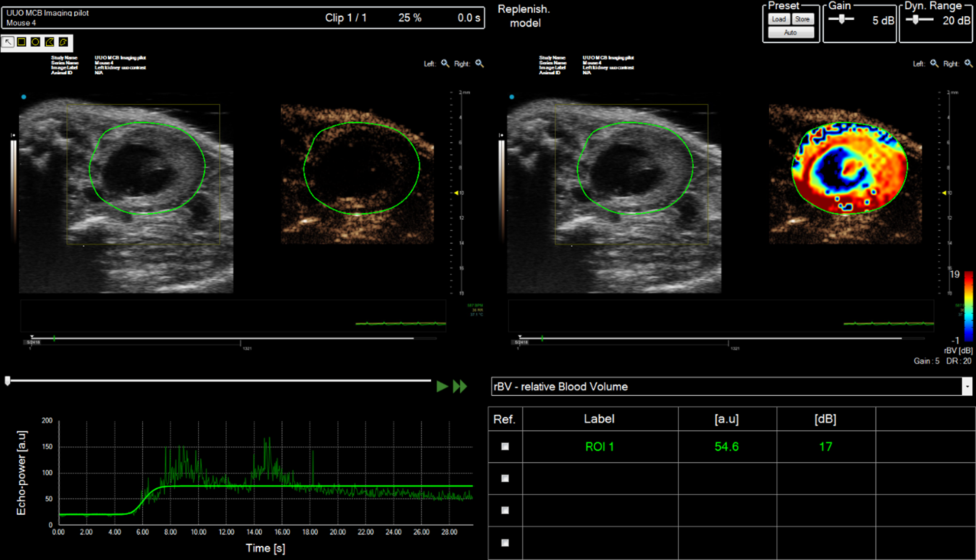Click right zoom magnifier on left panel
This screenshot has height=560, width=976.
(x=480, y=63)
